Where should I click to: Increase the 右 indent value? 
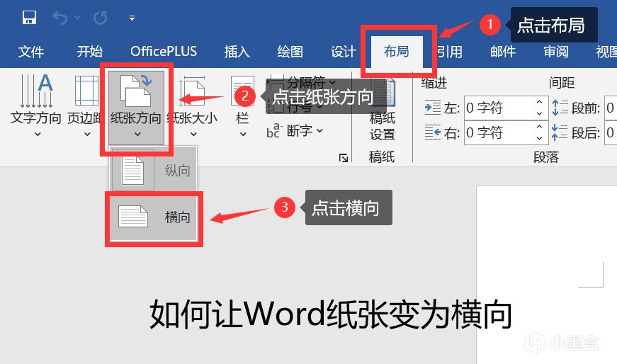(x=540, y=127)
